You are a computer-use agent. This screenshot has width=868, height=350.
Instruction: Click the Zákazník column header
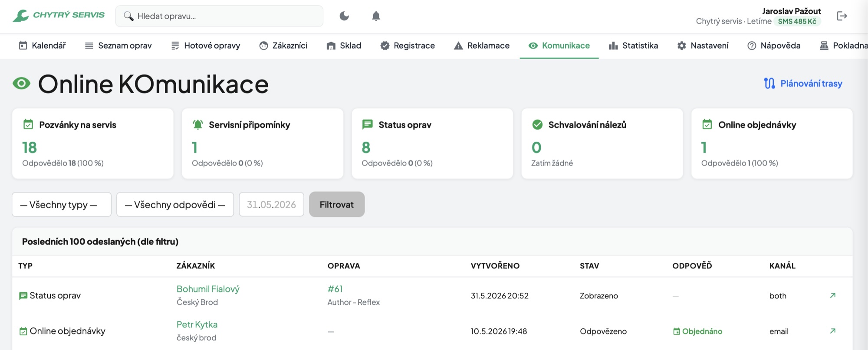[x=196, y=266]
